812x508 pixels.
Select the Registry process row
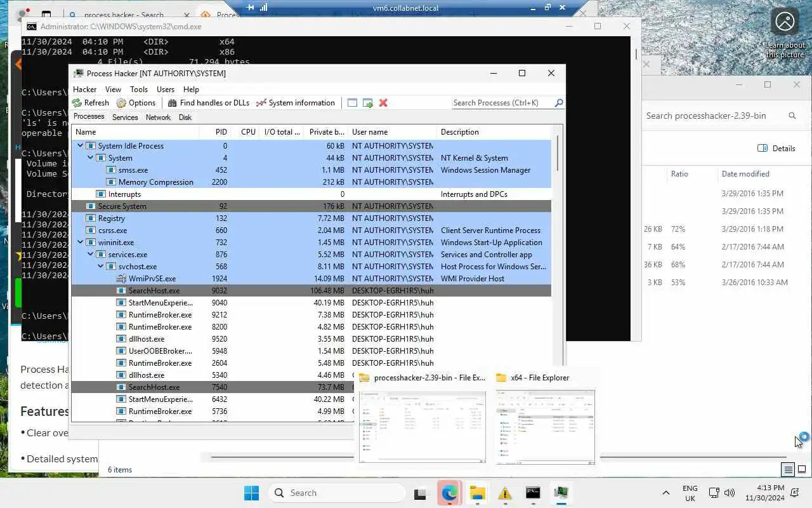[x=311, y=218]
